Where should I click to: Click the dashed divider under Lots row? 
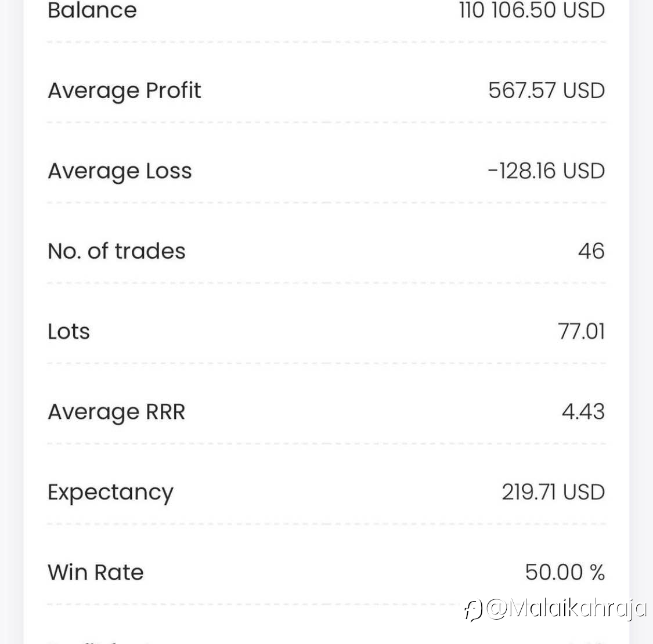(326, 363)
